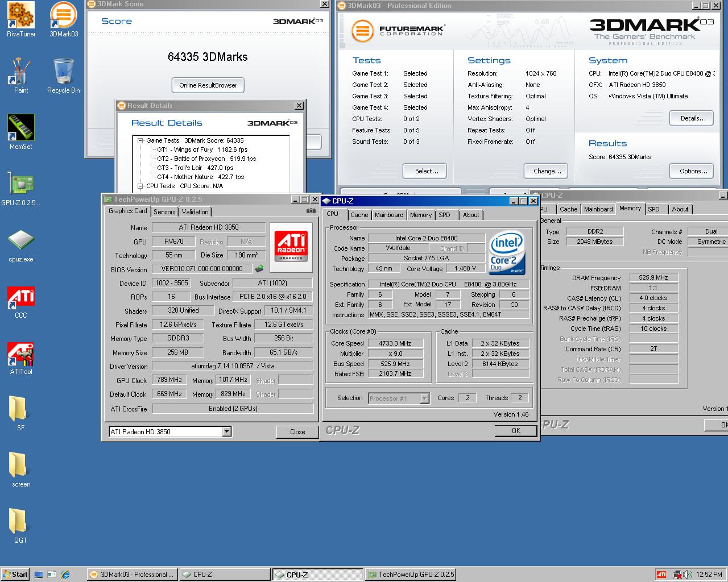Open the GPU-Z.0.2.5 desktop icon
The width and height of the screenshot is (728, 582).
pyautogui.click(x=21, y=188)
